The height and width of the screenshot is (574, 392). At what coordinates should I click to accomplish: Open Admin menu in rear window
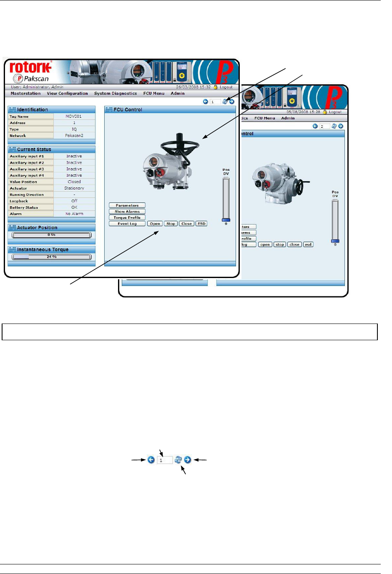point(288,118)
